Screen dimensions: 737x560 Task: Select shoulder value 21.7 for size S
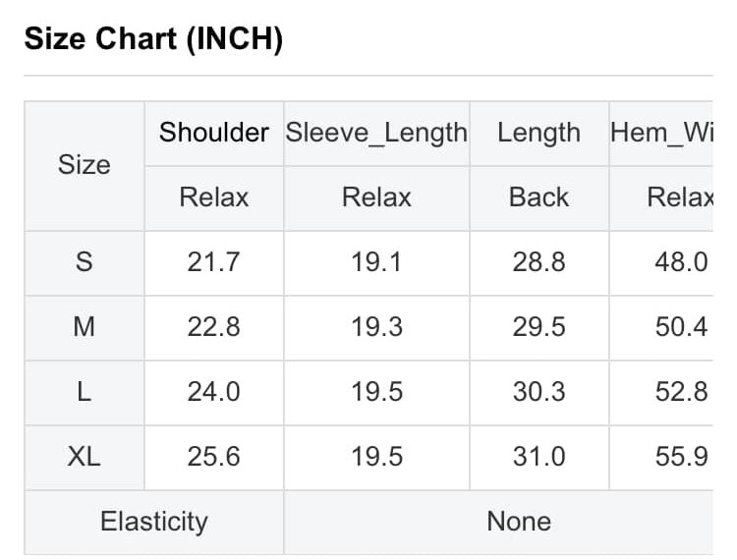pyautogui.click(x=214, y=263)
